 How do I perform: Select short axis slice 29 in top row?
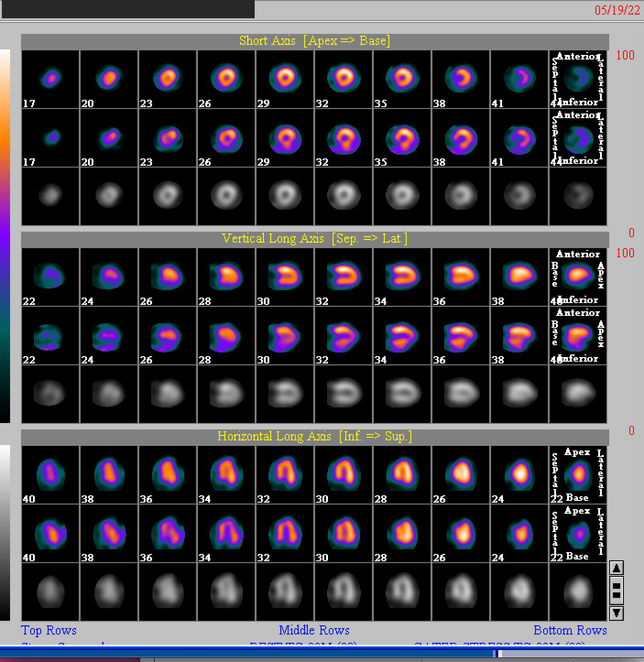[285, 79]
